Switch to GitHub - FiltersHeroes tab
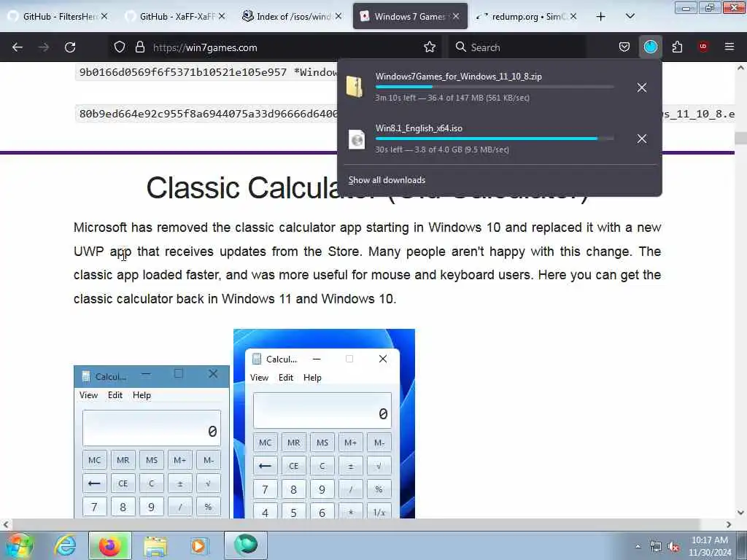This screenshot has height=560, width=747. (58, 17)
